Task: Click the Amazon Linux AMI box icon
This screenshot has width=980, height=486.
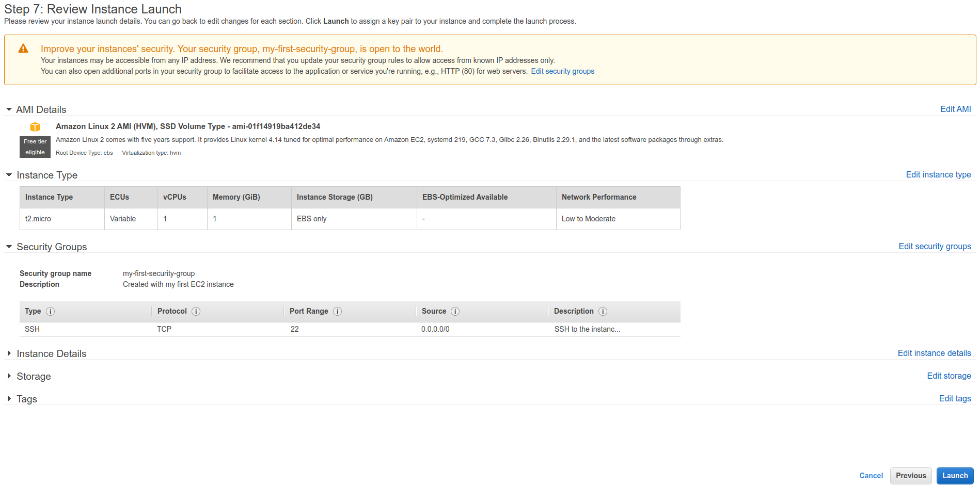Action: click(35, 127)
